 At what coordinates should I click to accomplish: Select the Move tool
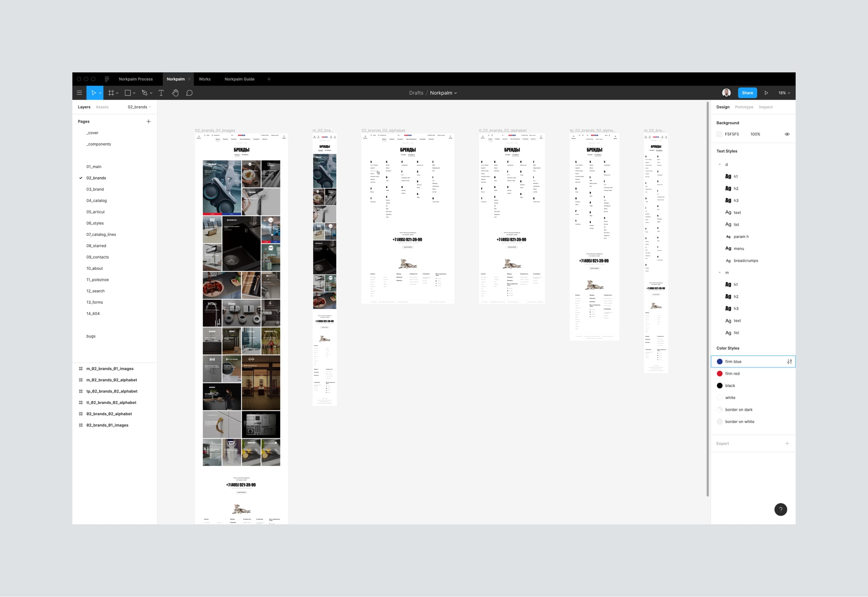[93, 93]
